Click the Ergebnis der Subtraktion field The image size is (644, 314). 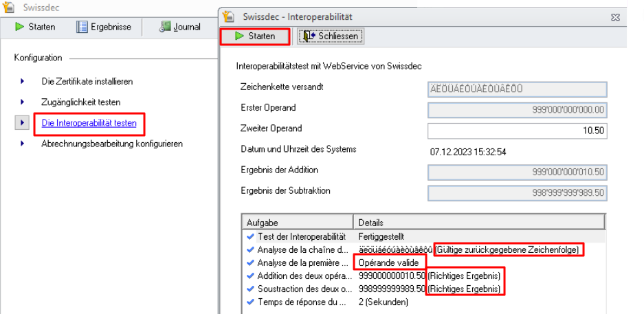click(518, 193)
